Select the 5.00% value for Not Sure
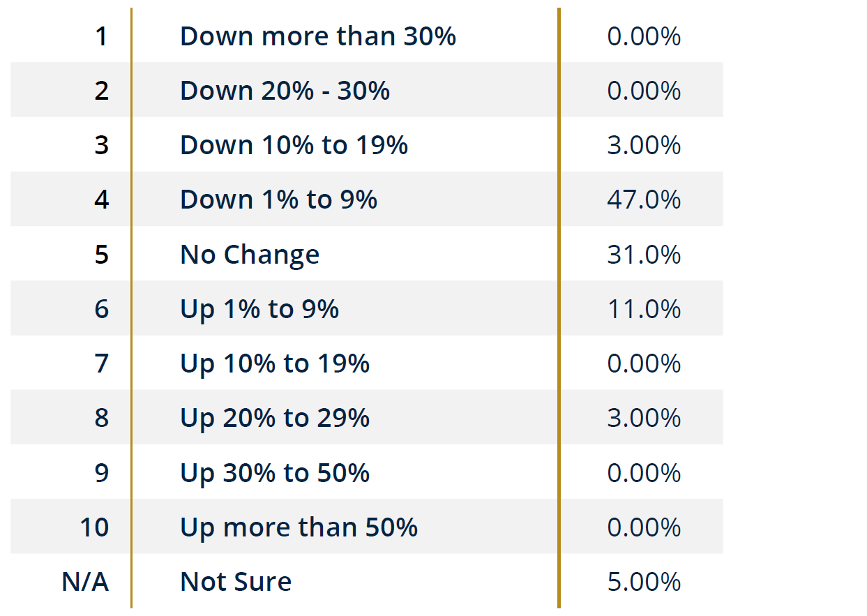This screenshot has height=616, width=867. click(644, 582)
